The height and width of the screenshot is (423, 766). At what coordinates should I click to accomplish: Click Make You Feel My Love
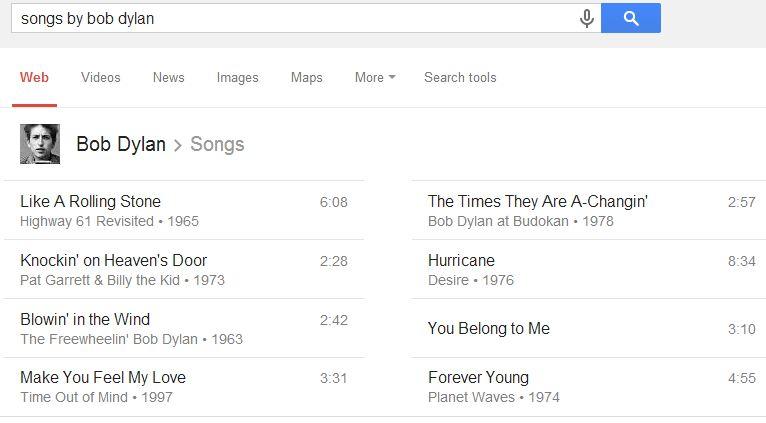point(103,378)
